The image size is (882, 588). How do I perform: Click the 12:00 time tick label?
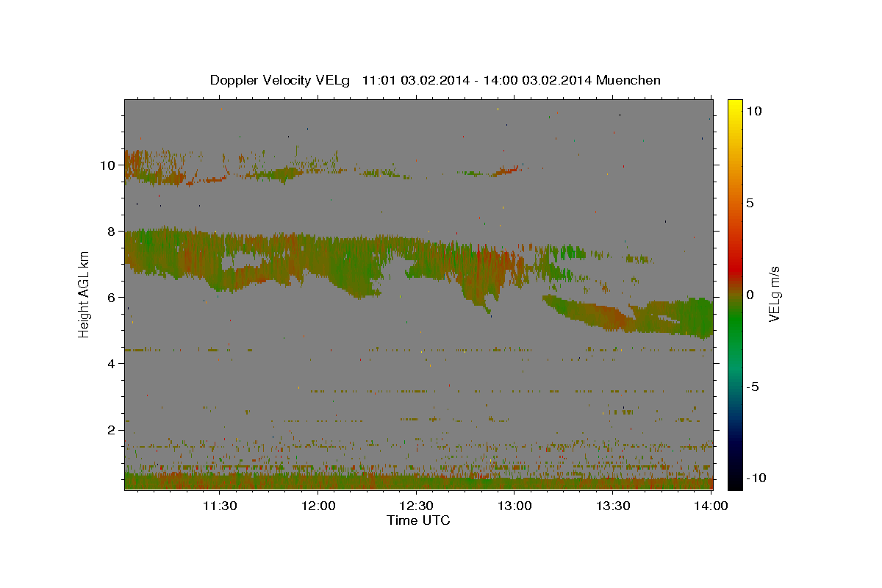(318, 506)
